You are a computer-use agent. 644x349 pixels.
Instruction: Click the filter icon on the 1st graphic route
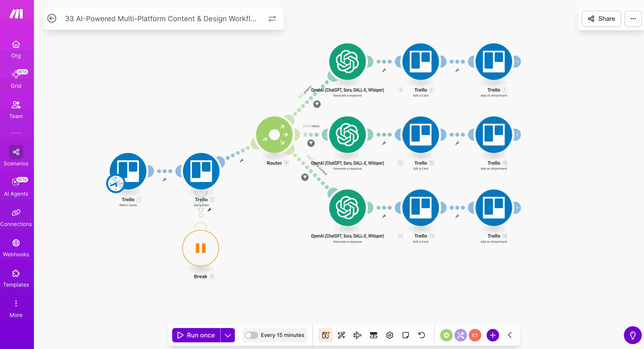pos(317,104)
